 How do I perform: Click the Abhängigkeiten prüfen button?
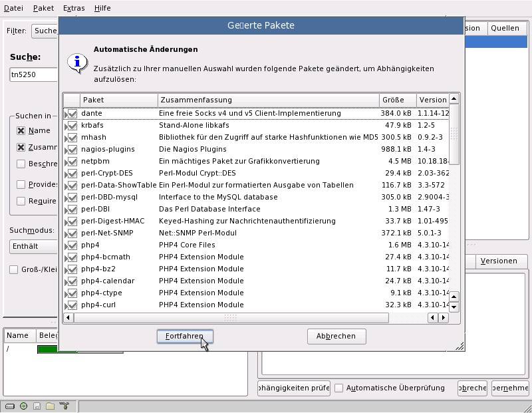[x=294, y=388]
